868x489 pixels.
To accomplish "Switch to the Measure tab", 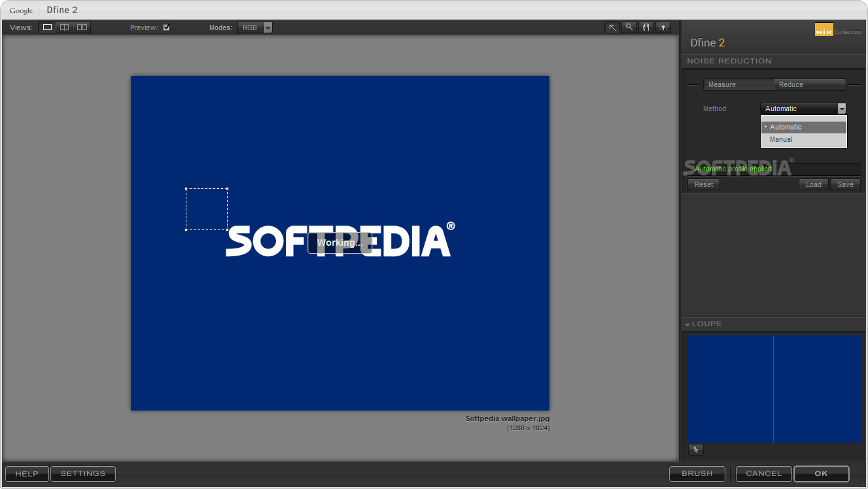I will 738,84.
